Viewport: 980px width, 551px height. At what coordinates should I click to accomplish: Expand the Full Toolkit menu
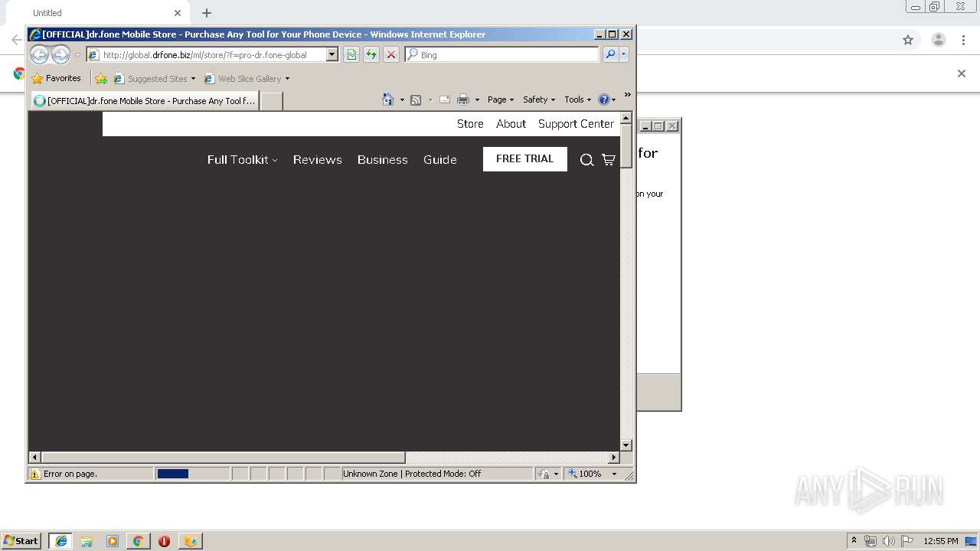[x=243, y=159]
